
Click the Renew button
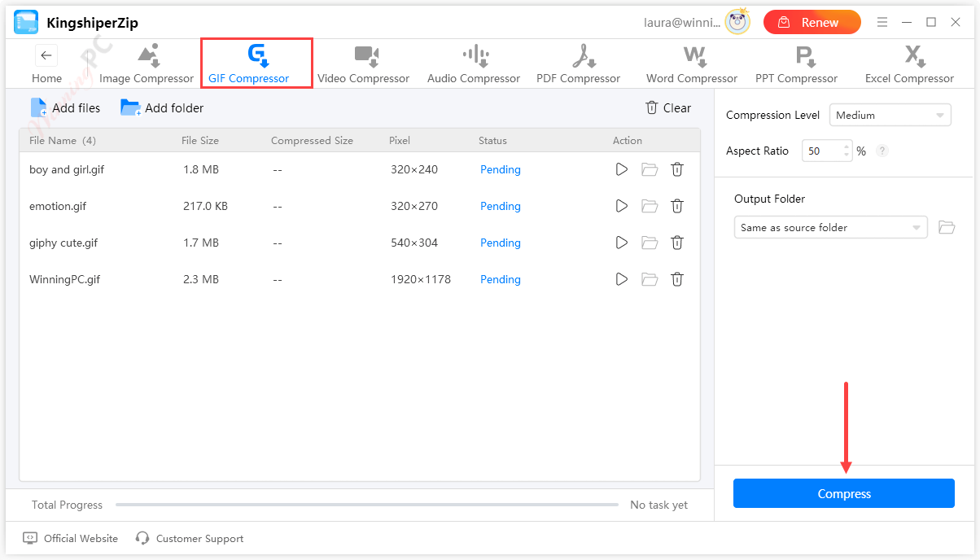coord(812,22)
